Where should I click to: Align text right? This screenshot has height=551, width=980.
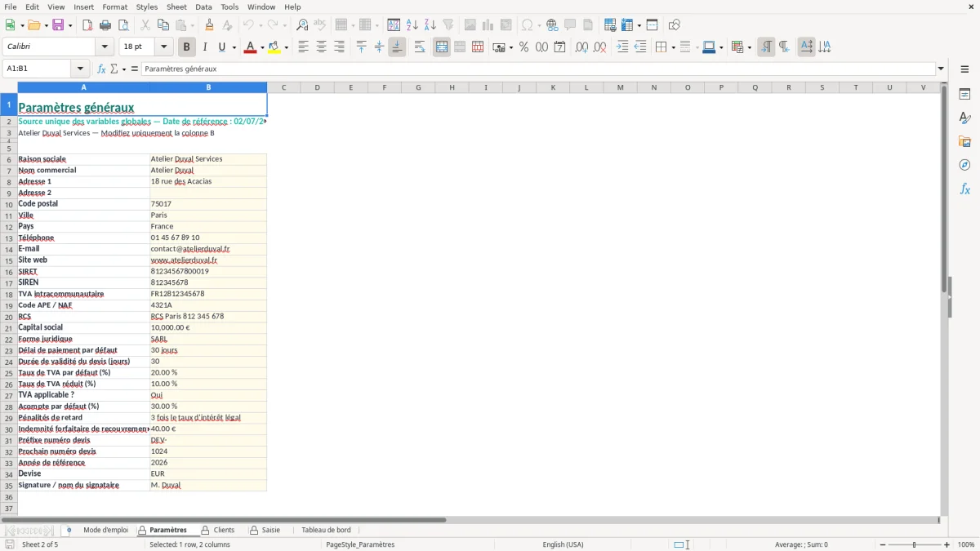[x=339, y=47]
